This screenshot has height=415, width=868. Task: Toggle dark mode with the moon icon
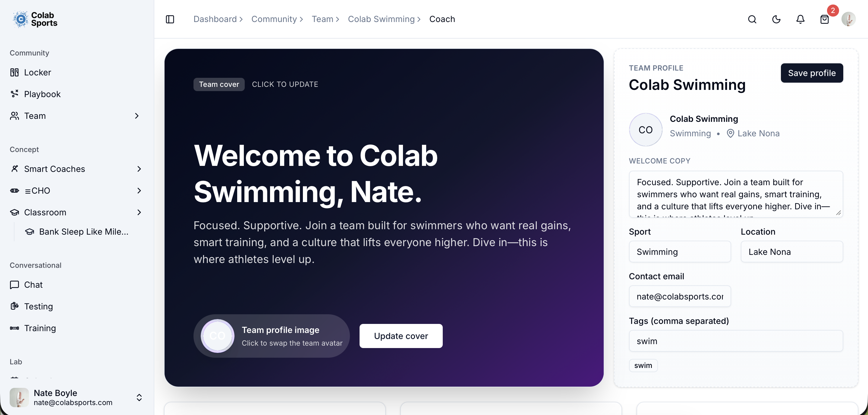[x=776, y=19]
